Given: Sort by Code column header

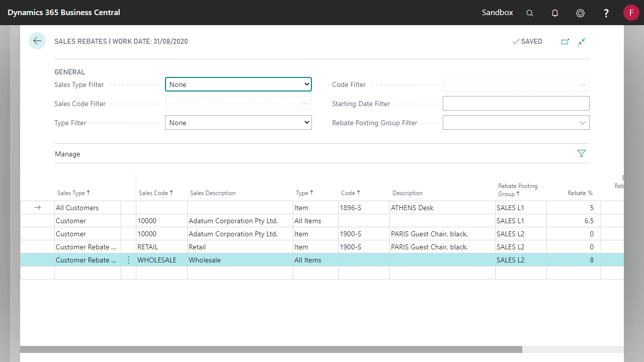Looking at the screenshot, I should (351, 193).
